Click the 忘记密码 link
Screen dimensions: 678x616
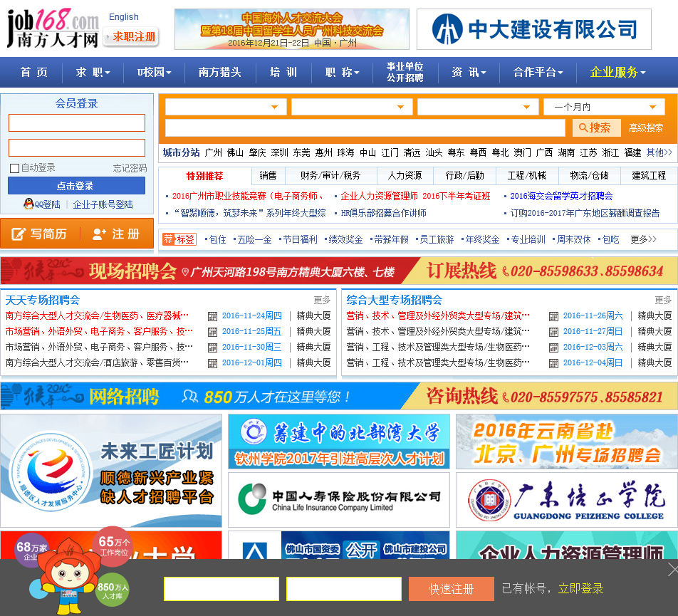pyautogui.click(x=130, y=168)
